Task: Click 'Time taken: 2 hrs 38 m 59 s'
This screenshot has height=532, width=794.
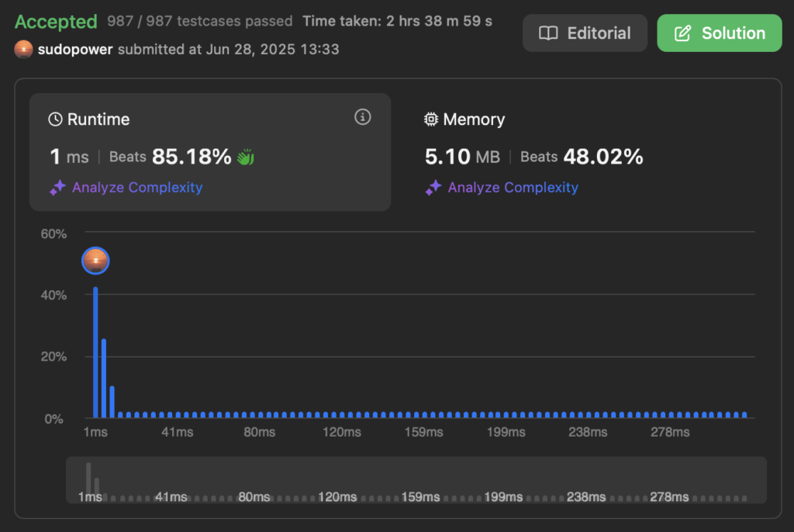Action: [x=398, y=21]
